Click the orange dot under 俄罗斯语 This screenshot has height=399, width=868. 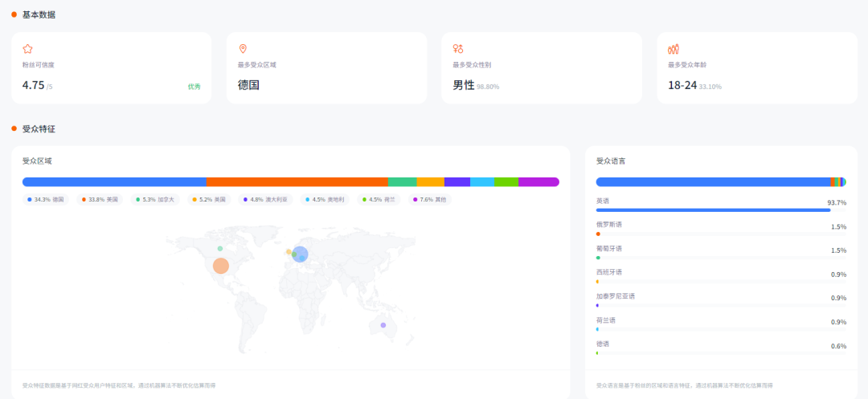(x=598, y=234)
